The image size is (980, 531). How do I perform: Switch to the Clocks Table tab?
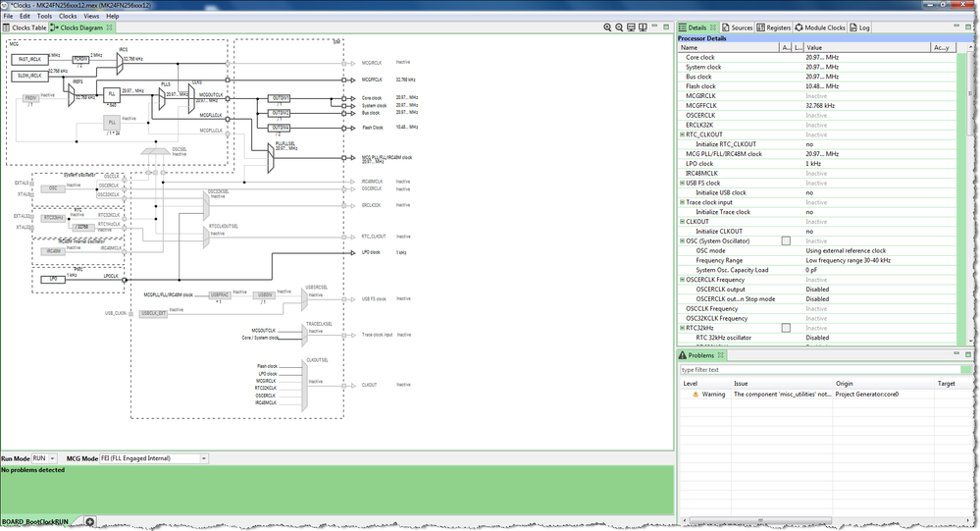25,27
